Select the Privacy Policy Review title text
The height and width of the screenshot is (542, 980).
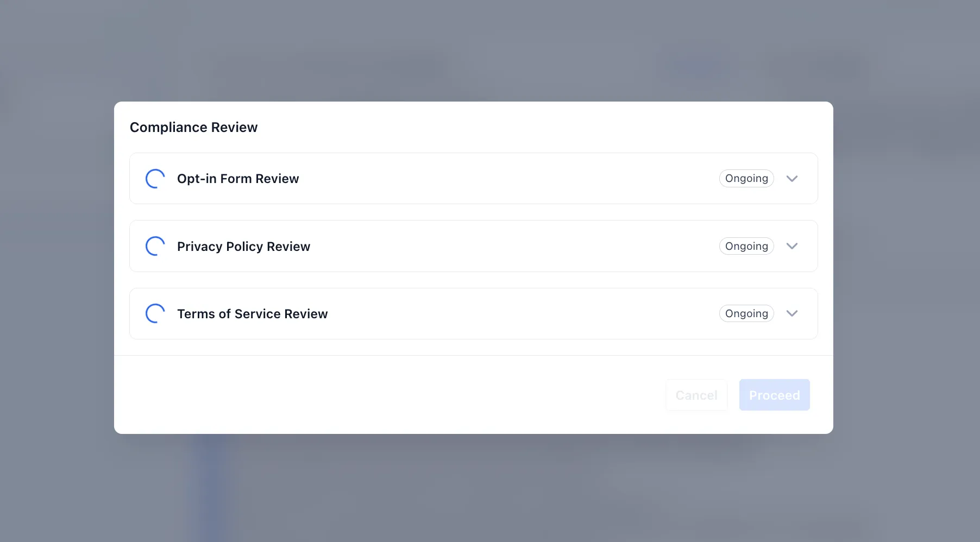tap(243, 247)
